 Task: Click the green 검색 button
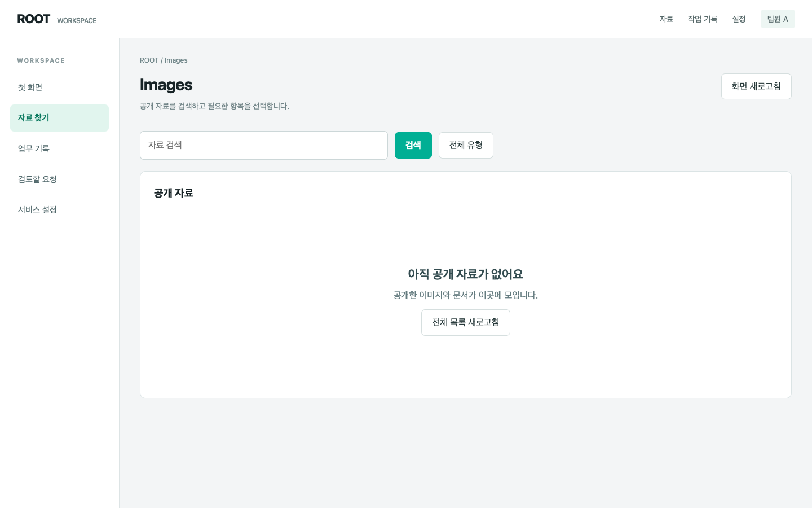point(413,145)
